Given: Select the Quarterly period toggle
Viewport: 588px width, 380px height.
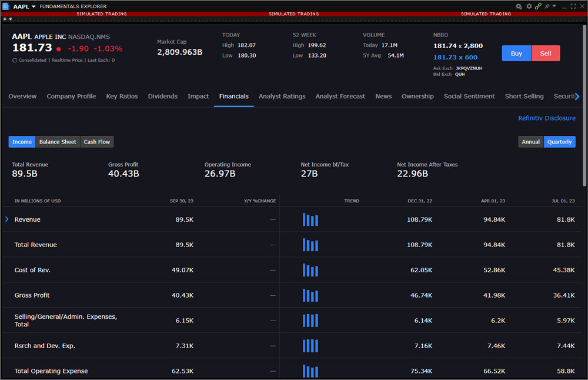Looking at the screenshot, I should (x=560, y=142).
